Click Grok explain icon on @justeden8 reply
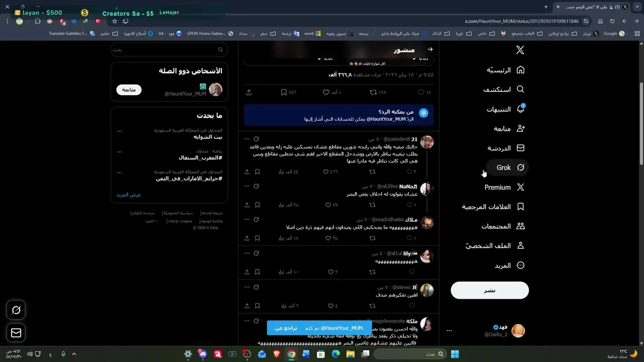 tap(256, 139)
